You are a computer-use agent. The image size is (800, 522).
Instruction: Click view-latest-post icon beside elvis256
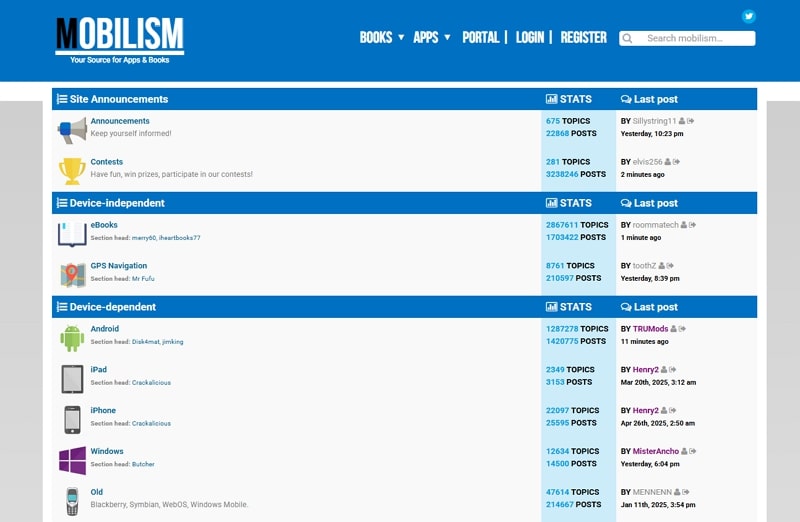[676, 162]
